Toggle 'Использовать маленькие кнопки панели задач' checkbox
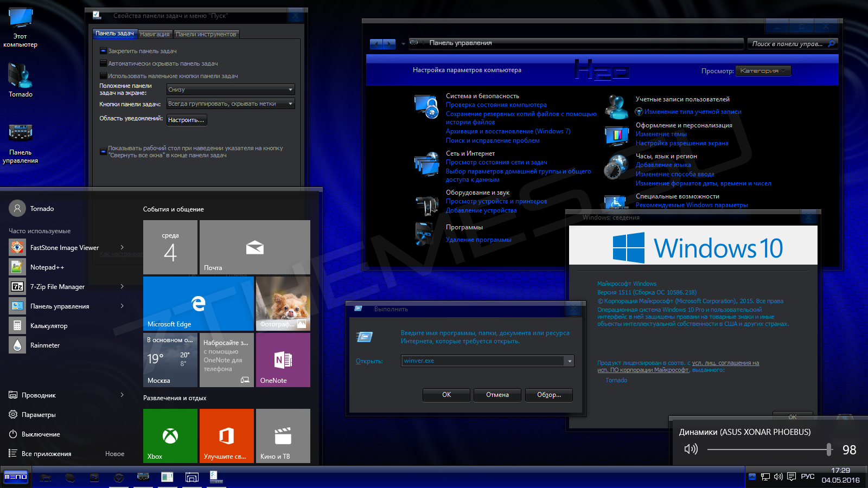 pyautogui.click(x=103, y=76)
